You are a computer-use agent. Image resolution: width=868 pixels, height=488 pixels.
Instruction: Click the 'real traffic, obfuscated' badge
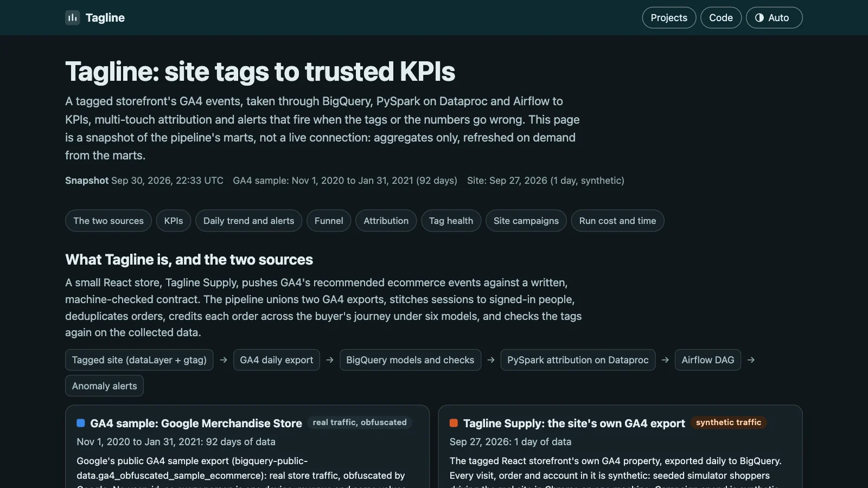pos(360,422)
